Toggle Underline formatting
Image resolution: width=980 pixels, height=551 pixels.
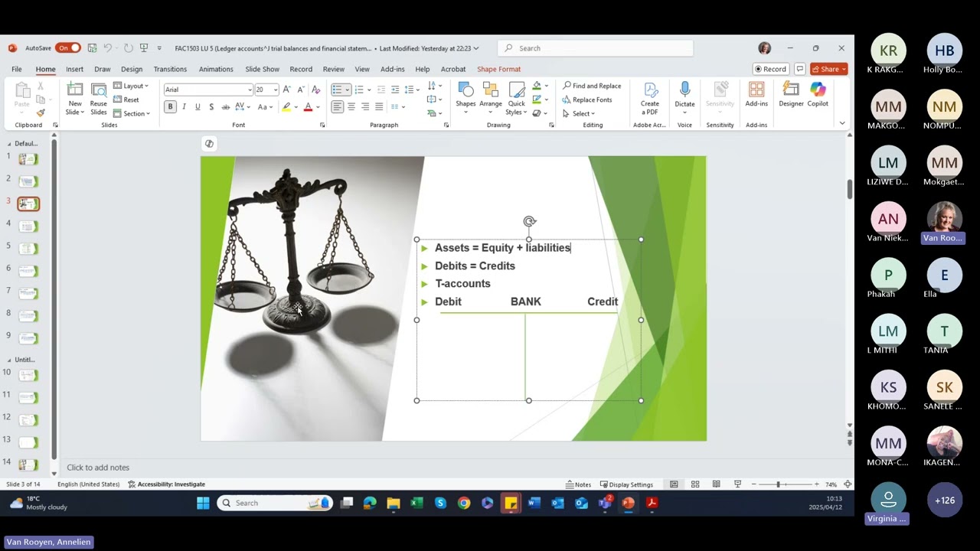tap(198, 107)
